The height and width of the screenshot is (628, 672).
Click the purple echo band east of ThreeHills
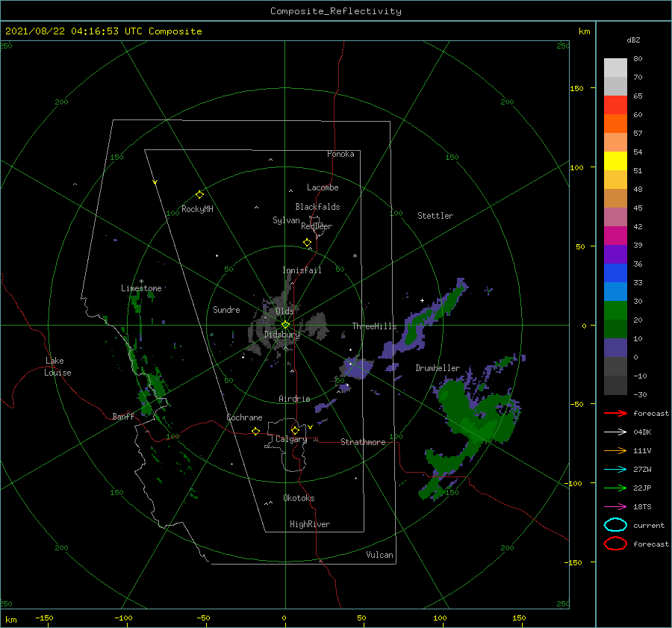(x=422, y=320)
